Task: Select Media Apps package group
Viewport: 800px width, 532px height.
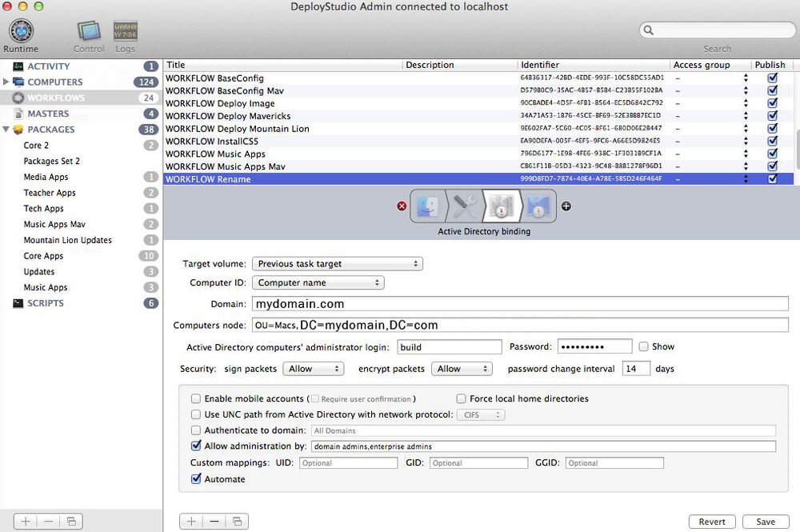Action: [x=46, y=177]
